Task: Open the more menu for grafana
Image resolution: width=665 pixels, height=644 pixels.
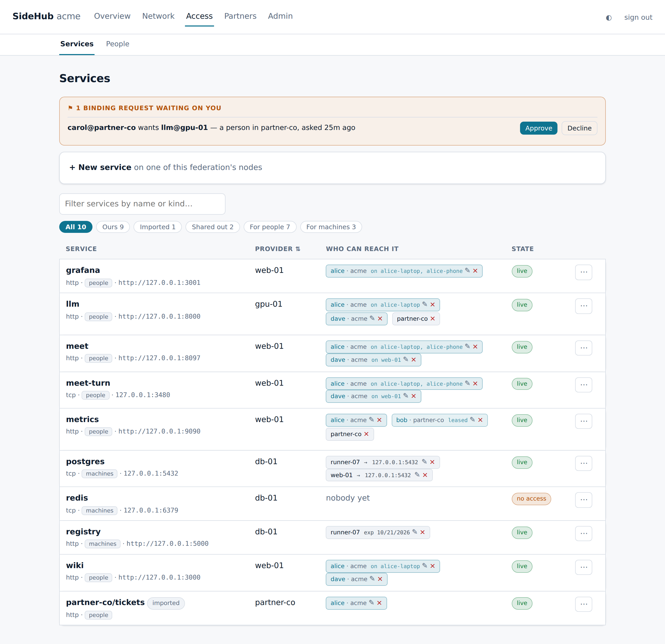Action: point(584,272)
